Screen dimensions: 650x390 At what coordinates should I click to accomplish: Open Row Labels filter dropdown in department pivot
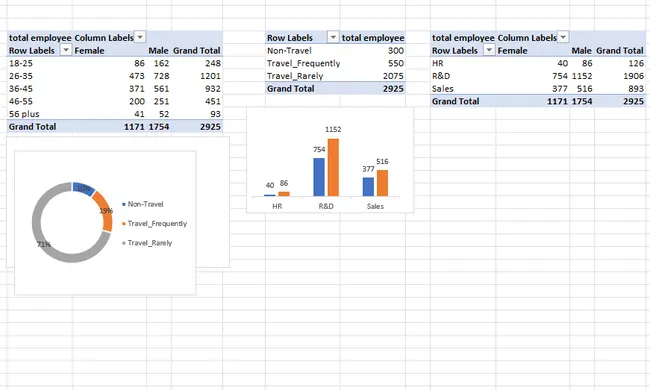coord(489,50)
